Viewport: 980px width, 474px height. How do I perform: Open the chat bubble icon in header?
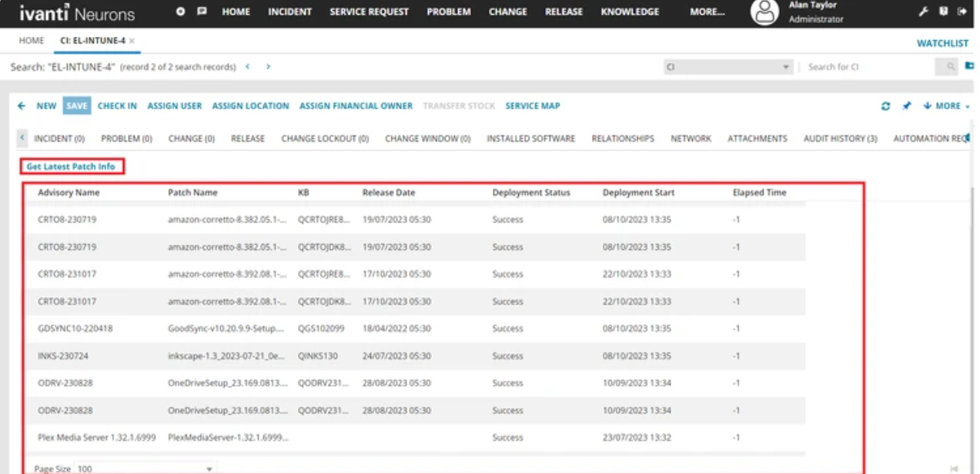click(202, 12)
